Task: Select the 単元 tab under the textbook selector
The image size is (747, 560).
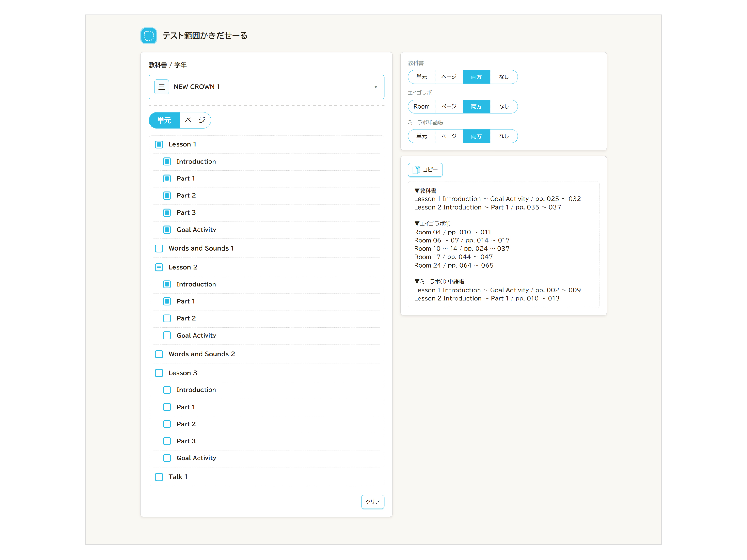Action: (164, 120)
